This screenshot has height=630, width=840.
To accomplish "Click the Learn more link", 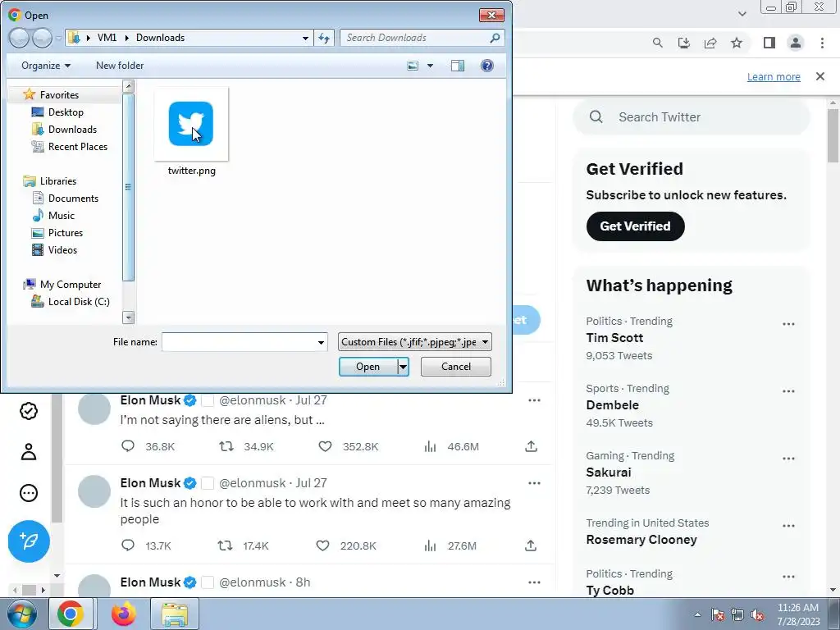I will point(774,76).
